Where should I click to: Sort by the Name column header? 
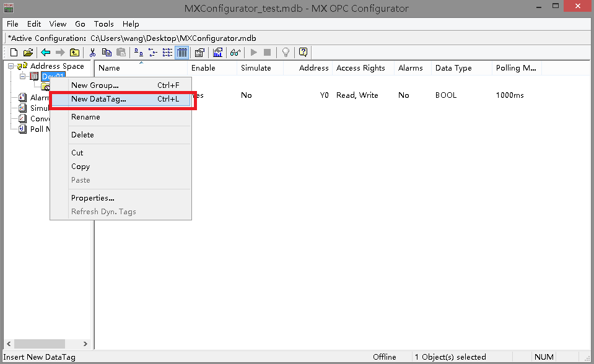141,68
